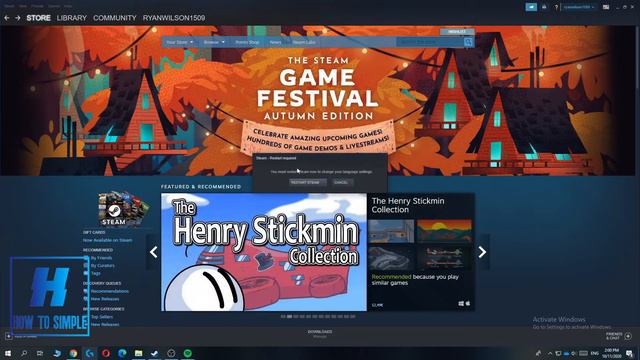Screen dimensions: 640x360
Task: Expand the Your Store dropdown
Action: 180,42
